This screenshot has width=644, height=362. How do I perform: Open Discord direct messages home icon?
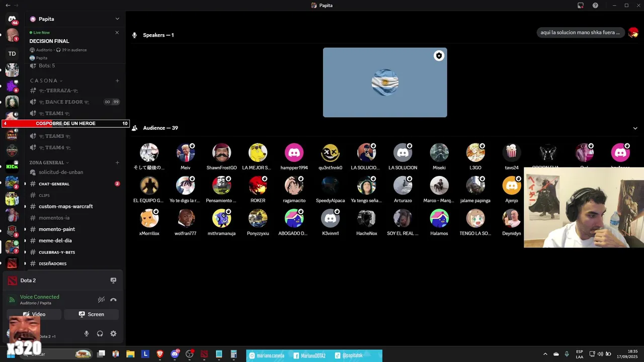(x=12, y=19)
